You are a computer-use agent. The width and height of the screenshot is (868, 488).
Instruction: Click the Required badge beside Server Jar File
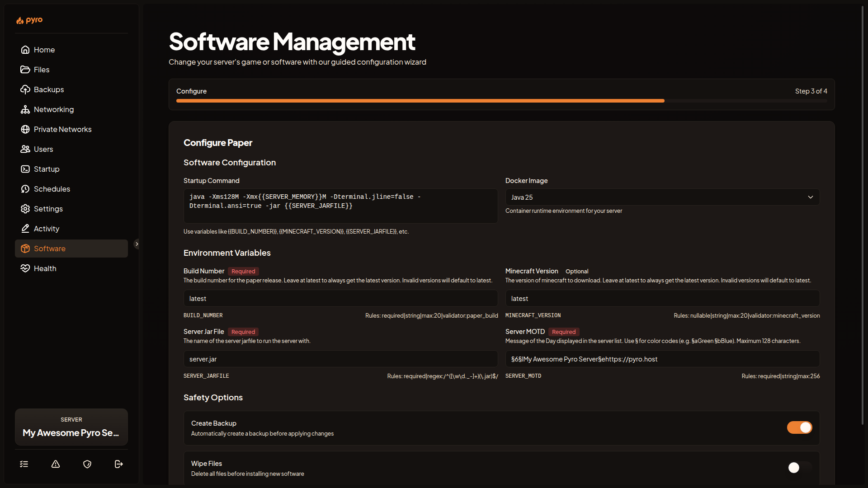pyautogui.click(x=243, y=332)
